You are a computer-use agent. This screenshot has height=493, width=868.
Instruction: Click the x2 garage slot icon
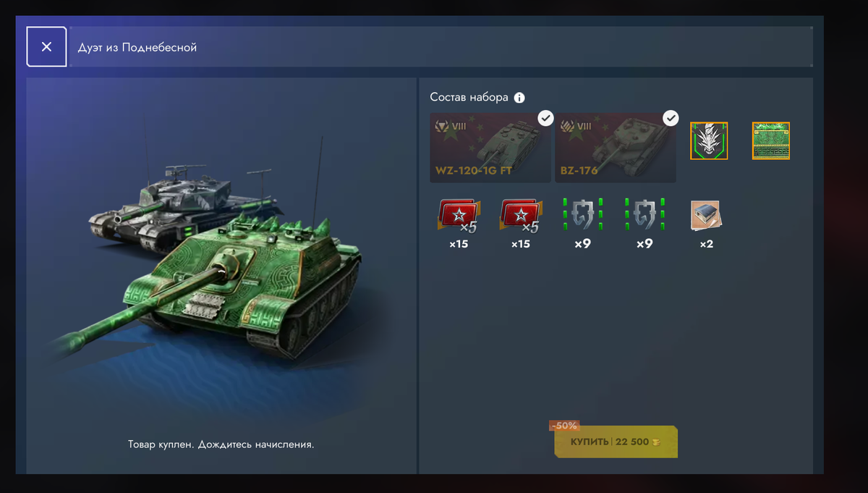coord(707,216)
